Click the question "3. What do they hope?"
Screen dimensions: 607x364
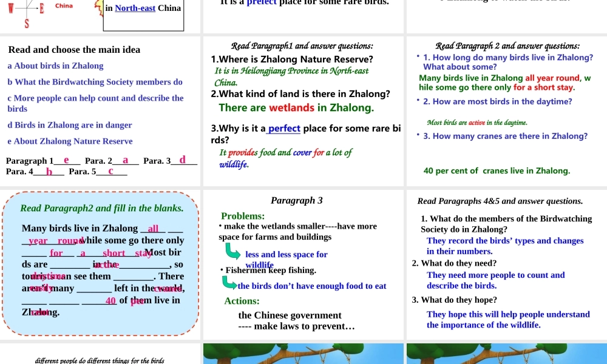(x=455, y=300)
